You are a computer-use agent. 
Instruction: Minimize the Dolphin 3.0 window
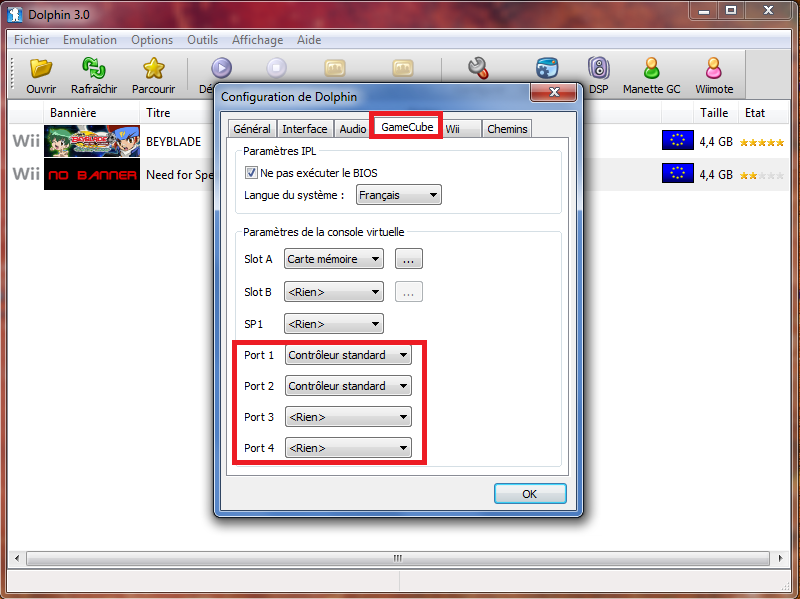tap(704, 11)
